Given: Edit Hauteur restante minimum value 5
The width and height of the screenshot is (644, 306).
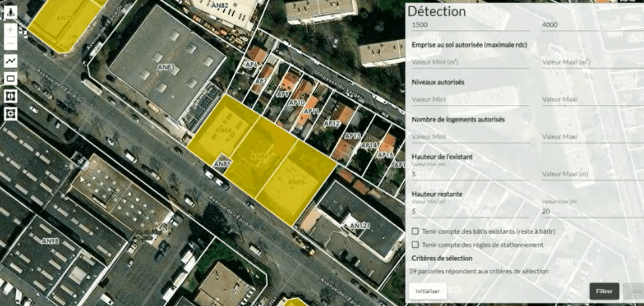Looking at the screenshot, I should [470, 211].
